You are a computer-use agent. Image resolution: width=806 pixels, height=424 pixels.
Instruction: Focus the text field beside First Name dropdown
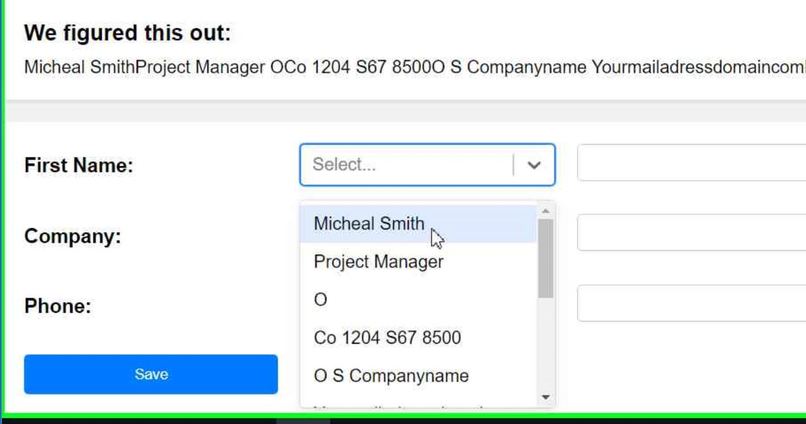point(691,162)
